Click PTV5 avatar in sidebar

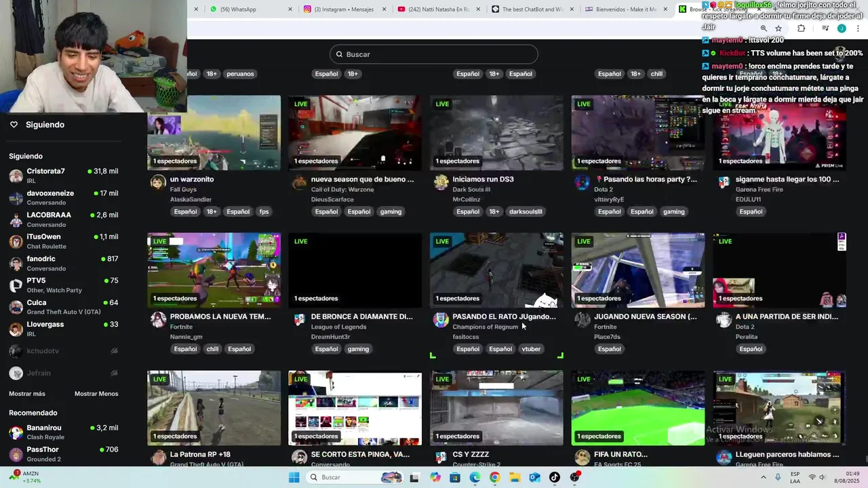16,285
